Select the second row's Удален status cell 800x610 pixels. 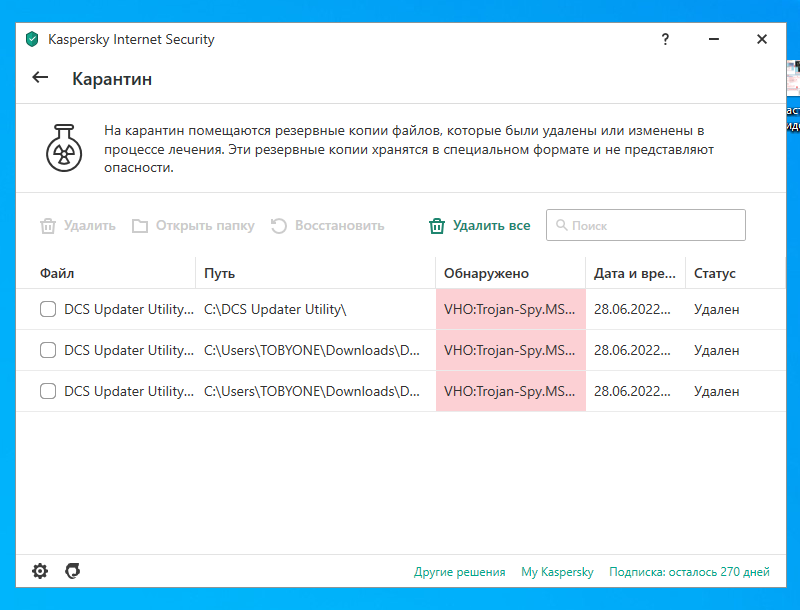716,350
